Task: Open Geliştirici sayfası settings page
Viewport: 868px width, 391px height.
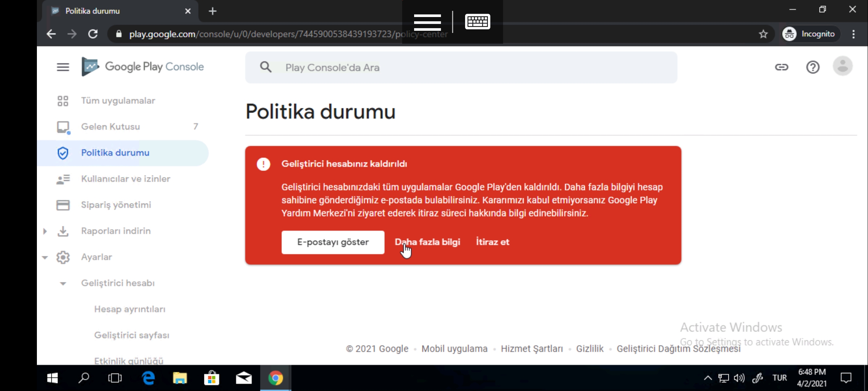Action: [x=132, y=335]
